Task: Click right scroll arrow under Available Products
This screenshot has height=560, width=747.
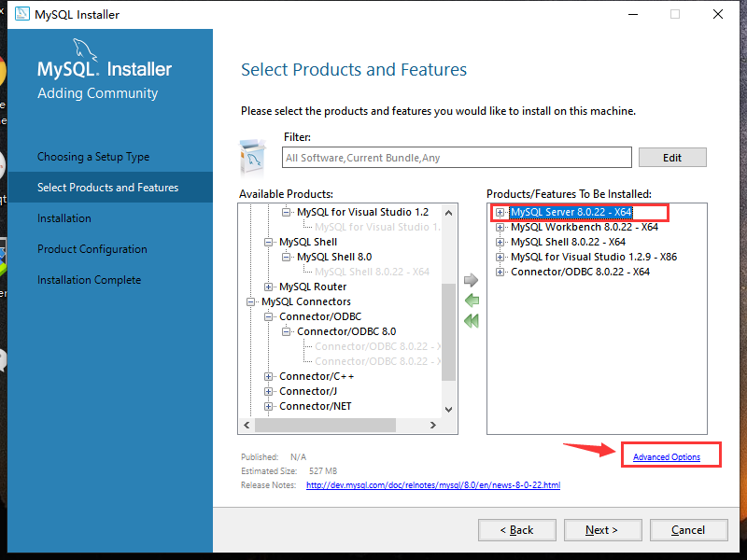Action: pos(431,425)
